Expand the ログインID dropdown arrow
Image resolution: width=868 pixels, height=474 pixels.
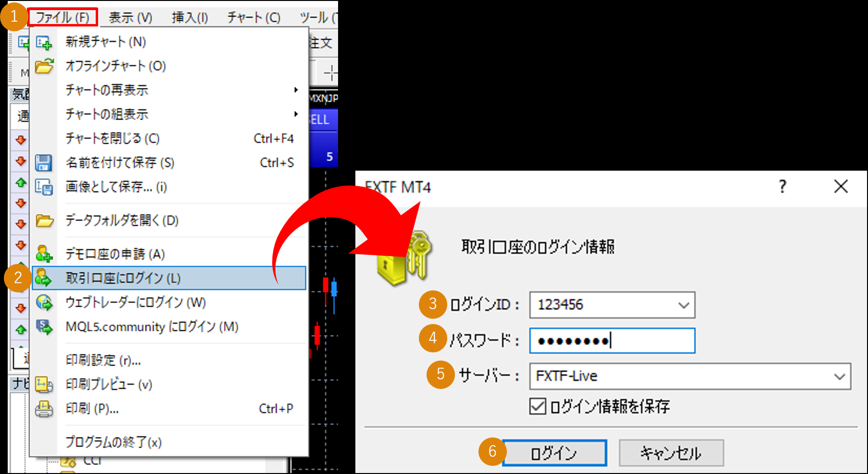pyautogui.click(x=684, y=305)
